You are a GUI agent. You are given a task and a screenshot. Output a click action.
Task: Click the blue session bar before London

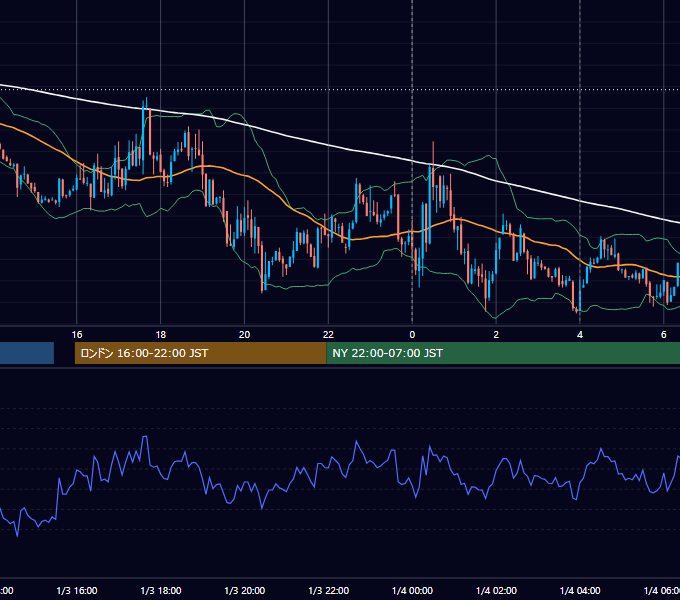coord(27,353)
